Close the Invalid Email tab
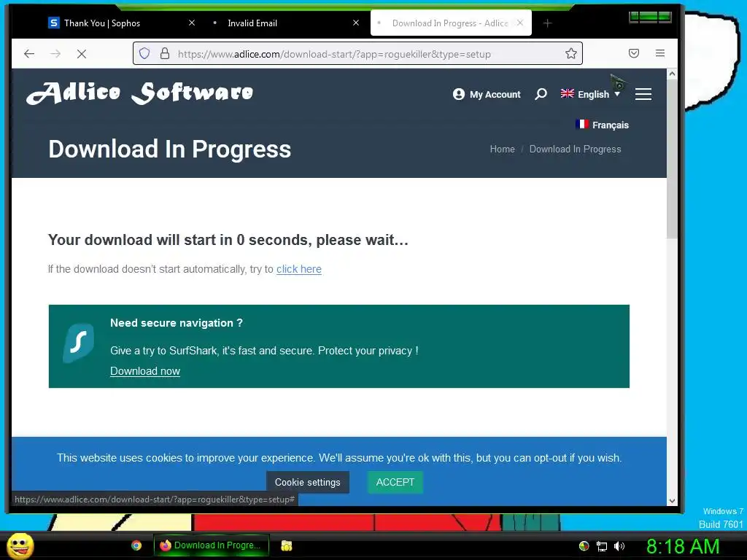Screen dimensions: 747x560 [356, 23]
